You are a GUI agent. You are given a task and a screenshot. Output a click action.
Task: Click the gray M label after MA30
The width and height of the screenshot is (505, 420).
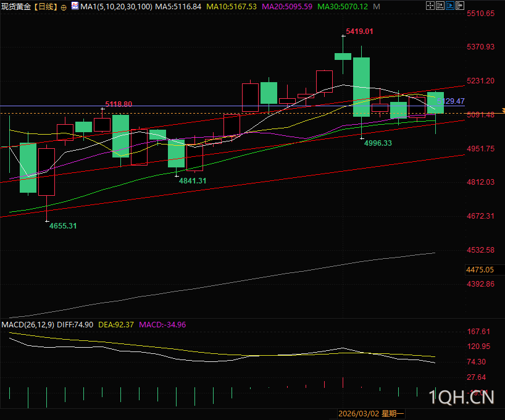(x=377, y=6)
